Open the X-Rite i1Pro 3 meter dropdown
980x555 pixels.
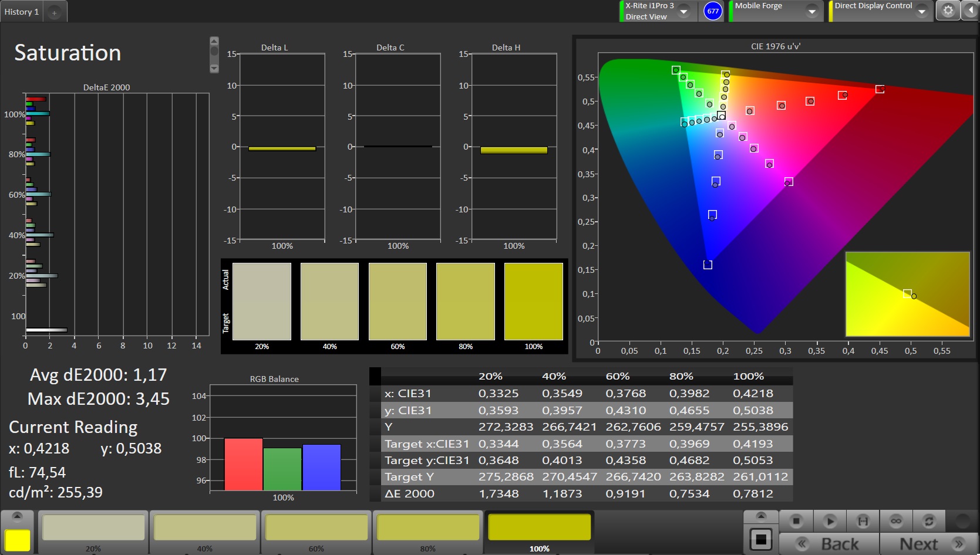click(x=683, y=11)
